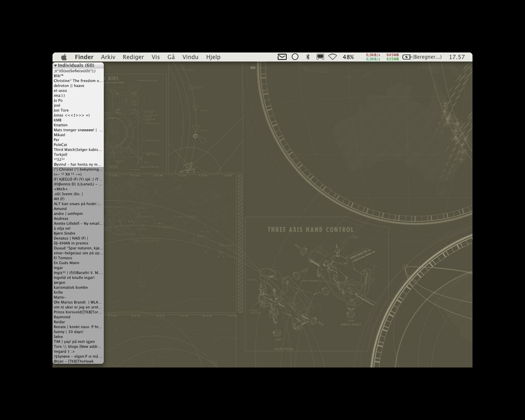Open the Apple menu
The width and height of the screenshot is (525, 420).
tap(64, 57)
